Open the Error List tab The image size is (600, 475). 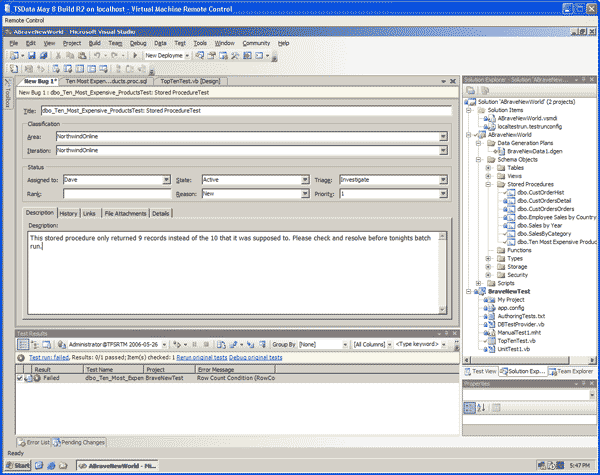pos(34,442)
